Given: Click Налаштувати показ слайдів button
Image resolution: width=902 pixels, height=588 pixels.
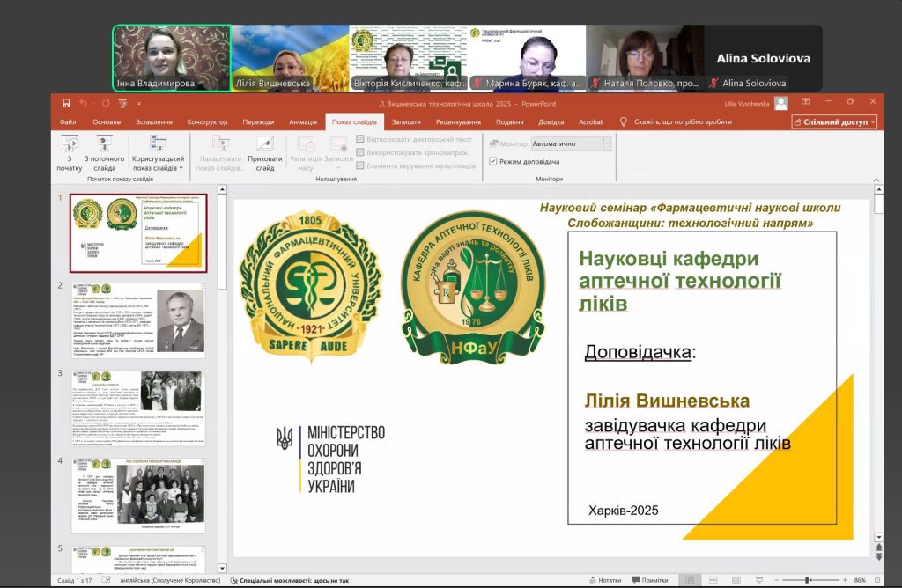Looking at the screenshot, I should coord(220,153).
